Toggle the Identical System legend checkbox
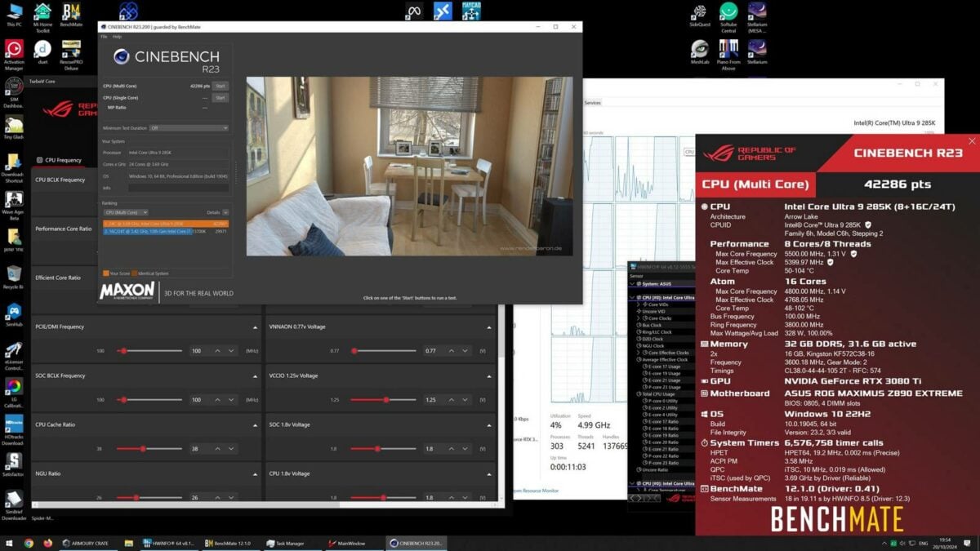The image size is (980, 551). [134, 273]
